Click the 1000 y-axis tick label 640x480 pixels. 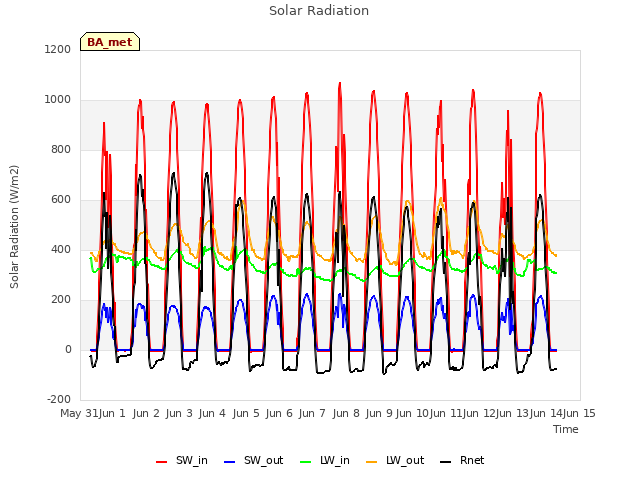point(58,100)
